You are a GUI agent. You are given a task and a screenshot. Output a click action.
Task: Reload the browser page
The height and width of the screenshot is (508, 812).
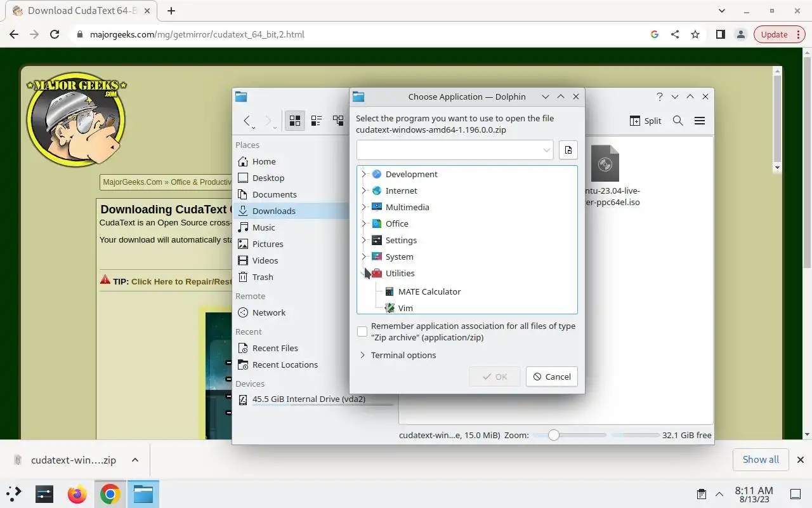55,34
